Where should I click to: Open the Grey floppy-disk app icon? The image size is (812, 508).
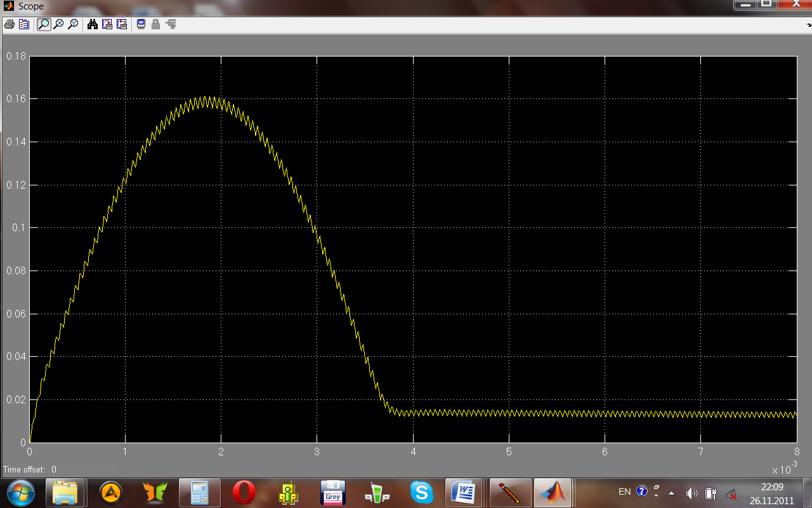333,493
